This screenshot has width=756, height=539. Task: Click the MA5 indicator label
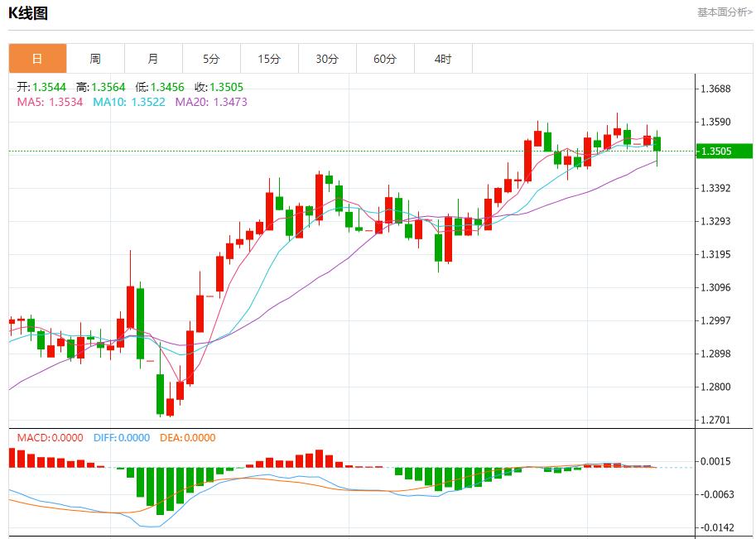click(50, 102)
